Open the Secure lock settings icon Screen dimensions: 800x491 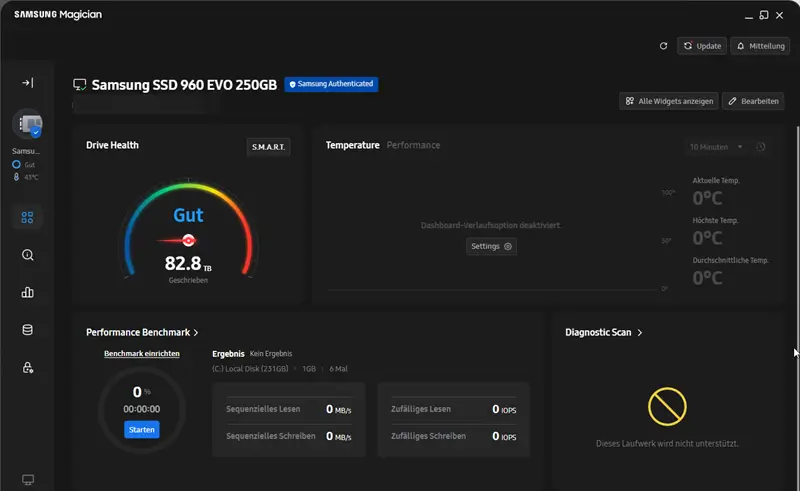click(x=28, y=367)
